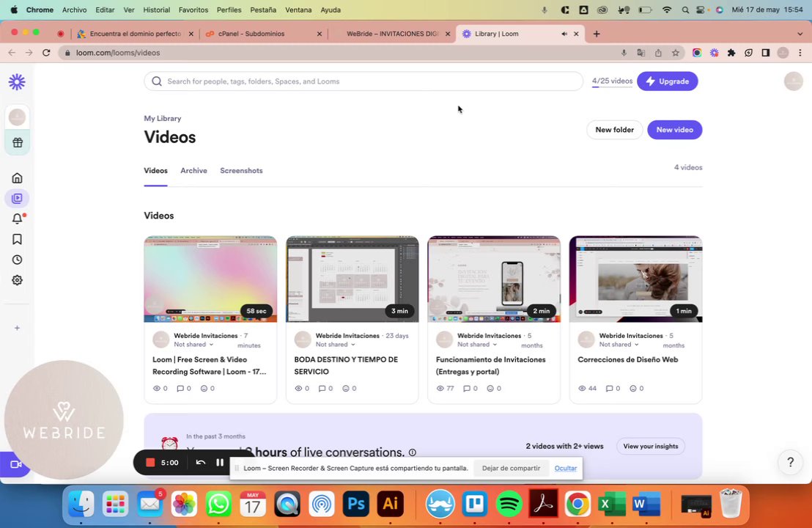This screenshot has height=528, width=812.
Task: Click Dejar de compartir button
Action: (511, 469)
